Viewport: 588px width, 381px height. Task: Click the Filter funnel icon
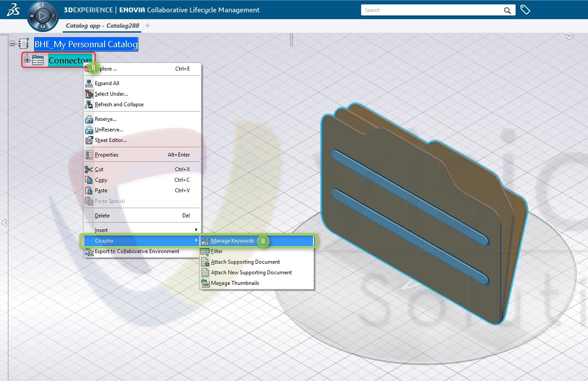pyautogui.click(x=205, y=251)
